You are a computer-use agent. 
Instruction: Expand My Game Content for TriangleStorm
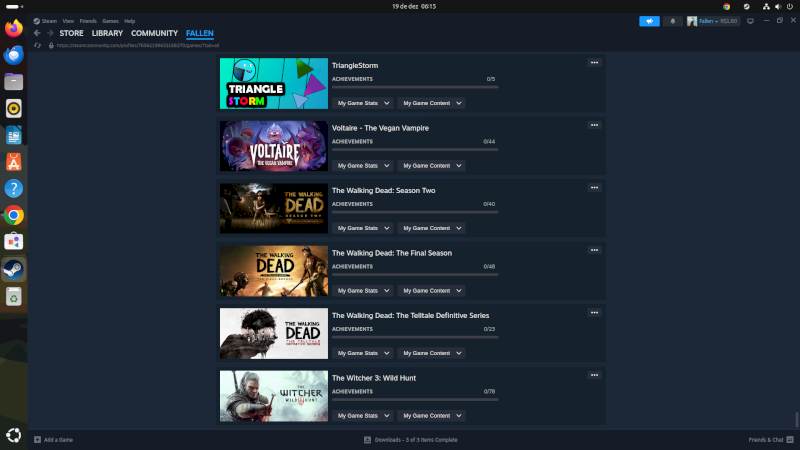coord(431,103)
